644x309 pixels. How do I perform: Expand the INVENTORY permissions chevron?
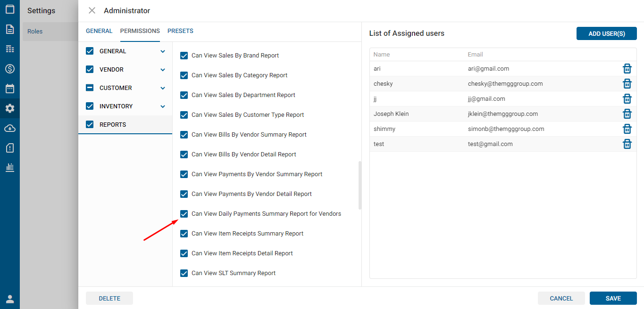163,106
